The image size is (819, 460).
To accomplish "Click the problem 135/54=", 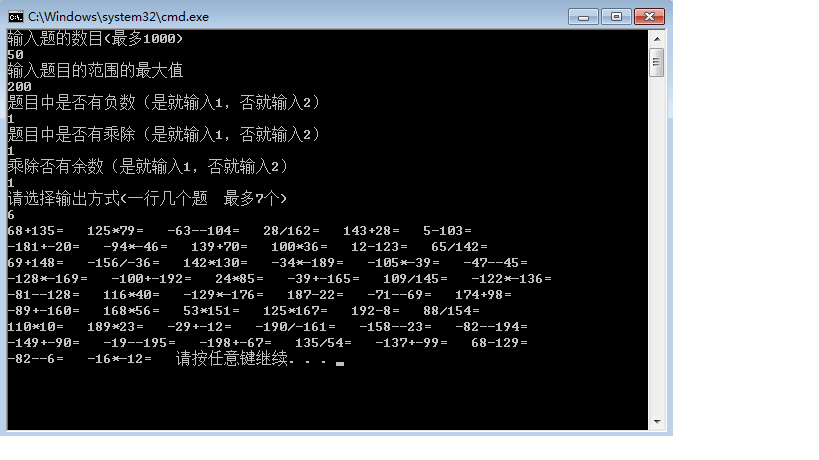I will coord(323,343).
